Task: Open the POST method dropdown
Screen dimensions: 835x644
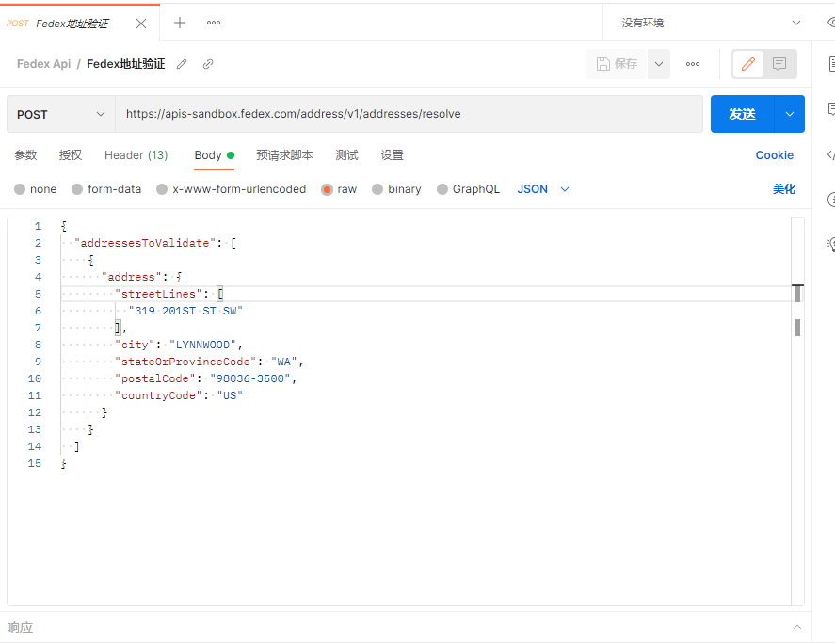Action: pyautogui.click(x=60, y=114)
